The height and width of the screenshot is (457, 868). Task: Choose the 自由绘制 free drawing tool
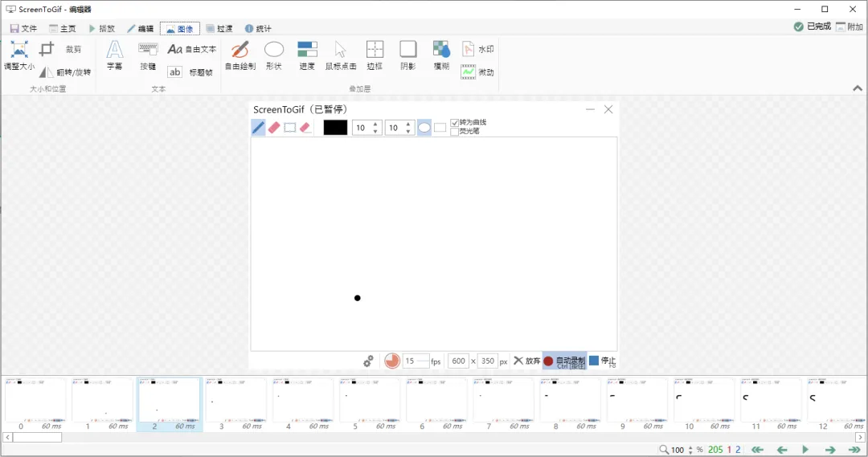point(240,55)
